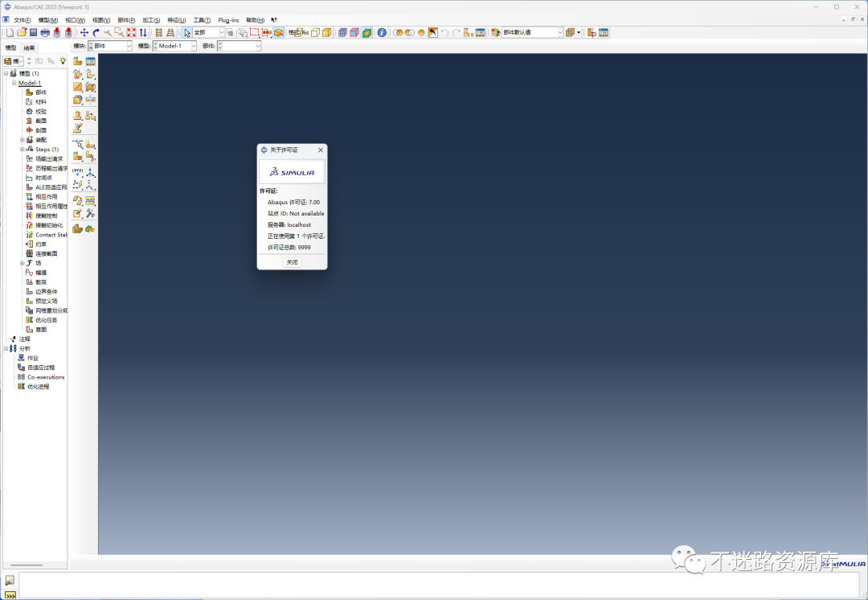Click the Geometry Edit wrench icon
Viewport: 868px width, 600px height.
click(x=90, y=213)
